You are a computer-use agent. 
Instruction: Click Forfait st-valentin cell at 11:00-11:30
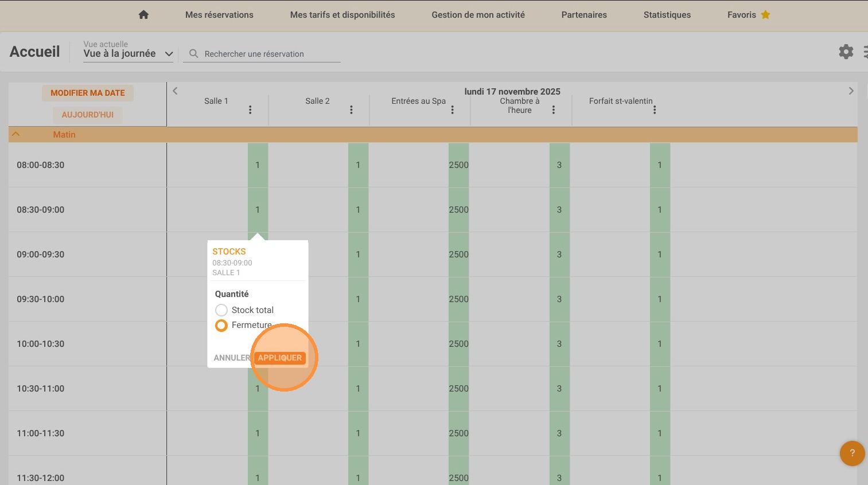coord(660,433)
